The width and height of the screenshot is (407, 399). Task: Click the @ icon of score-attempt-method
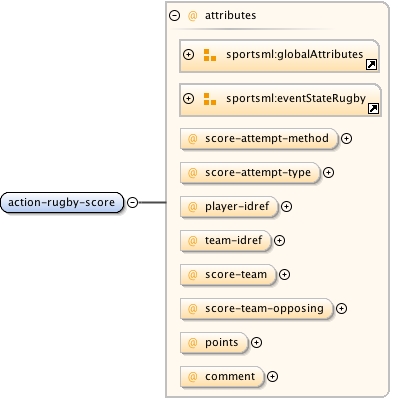coord(193,138)
